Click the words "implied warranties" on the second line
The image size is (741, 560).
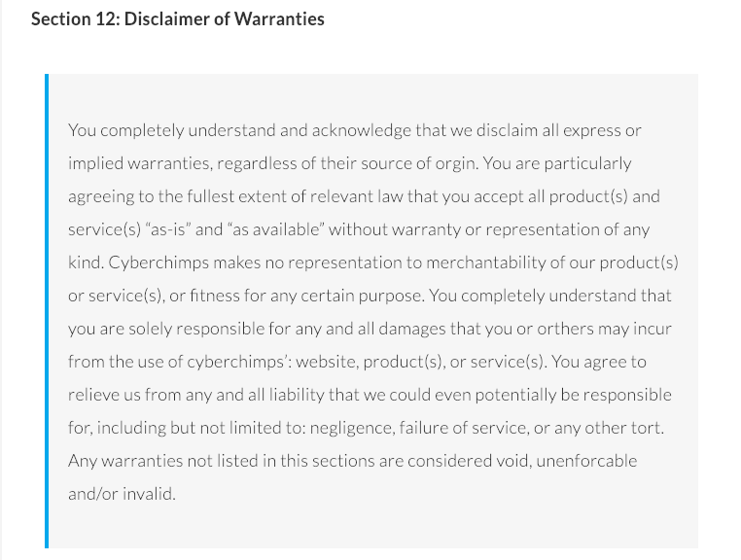tap(140, 163)
